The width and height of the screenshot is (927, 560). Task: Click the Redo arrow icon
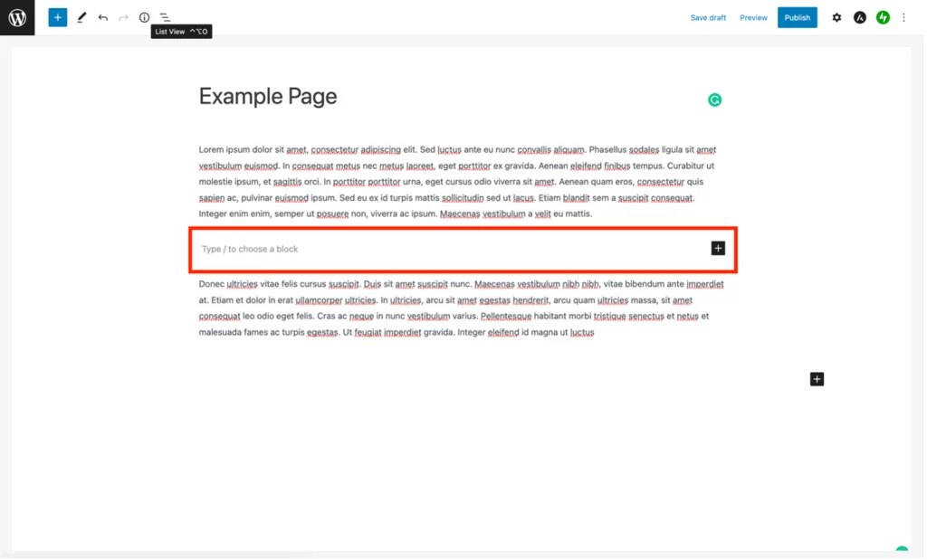tap(123, 18)
